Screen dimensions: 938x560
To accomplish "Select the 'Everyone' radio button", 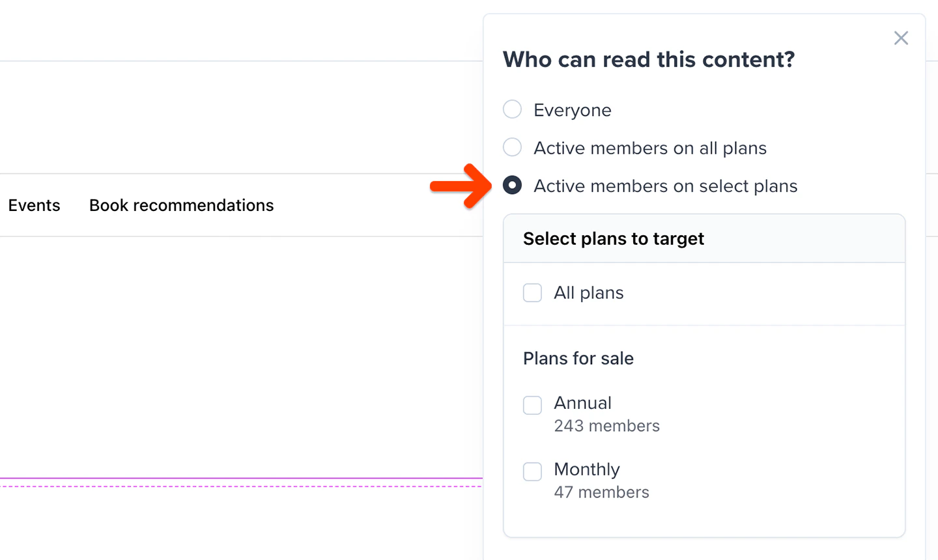I will pos(512,109).
